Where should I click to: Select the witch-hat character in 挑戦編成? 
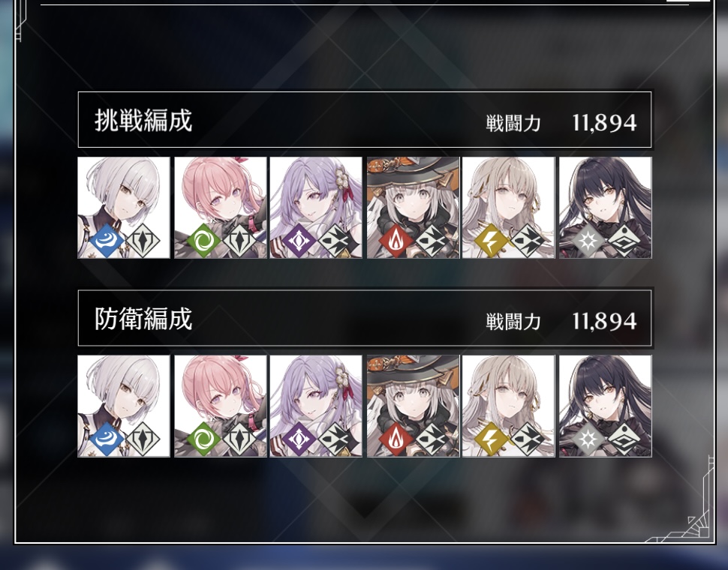pyautogui.click(x=414, y=207)
